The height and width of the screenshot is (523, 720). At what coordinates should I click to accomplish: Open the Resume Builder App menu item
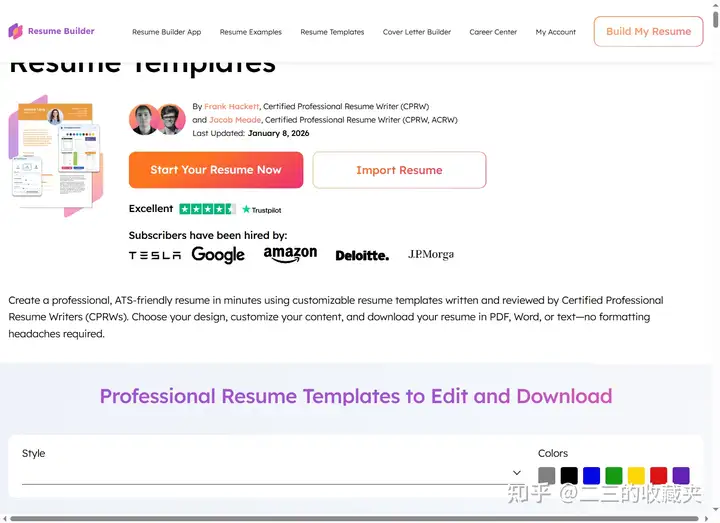tap(167, 32)
